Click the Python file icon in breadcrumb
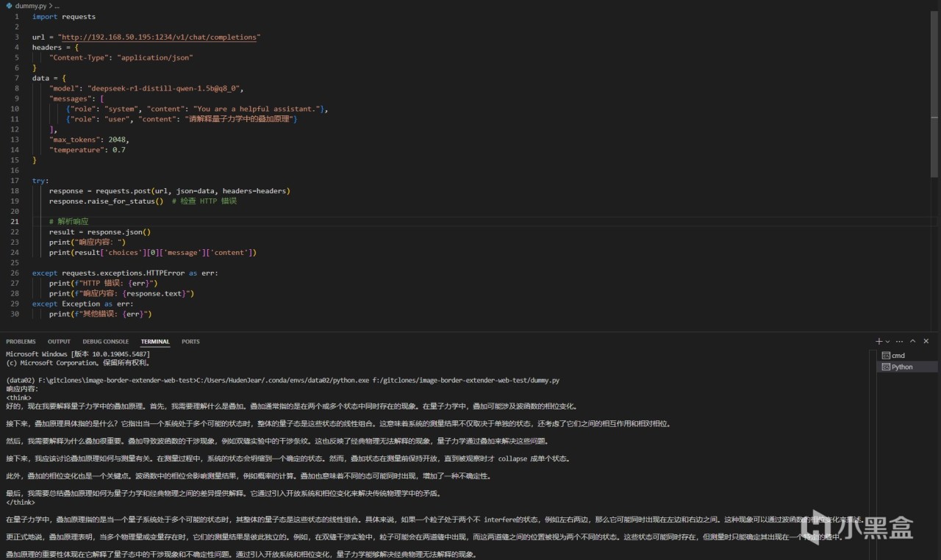The height and width of the screenshot is (560, 941). click(9, 5)
